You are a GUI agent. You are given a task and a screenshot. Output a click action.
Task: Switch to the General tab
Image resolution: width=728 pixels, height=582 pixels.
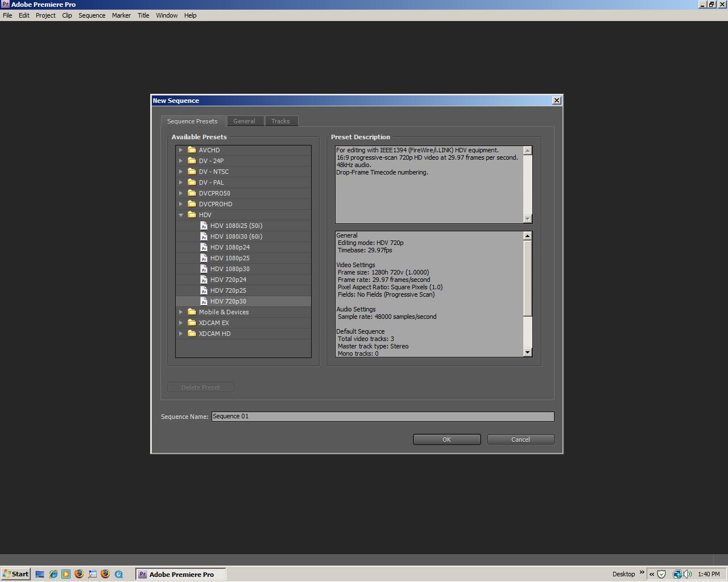[x=245, y=121]
